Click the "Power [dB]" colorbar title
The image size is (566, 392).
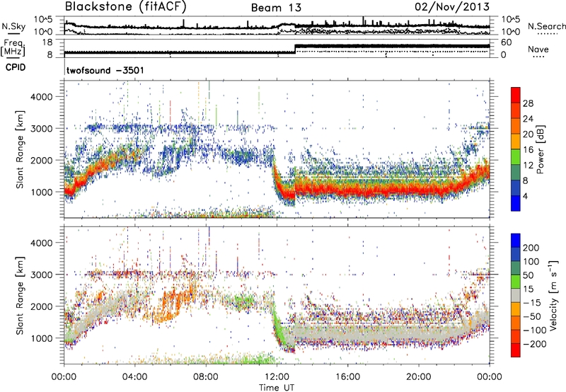[x=541, y=149]
